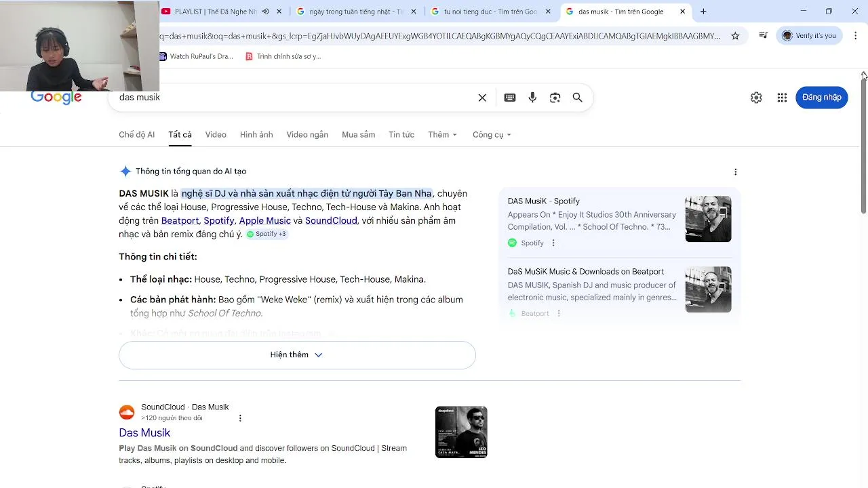Open the 'Das Musik' SoundCloud result title

(x=144, y=433)
